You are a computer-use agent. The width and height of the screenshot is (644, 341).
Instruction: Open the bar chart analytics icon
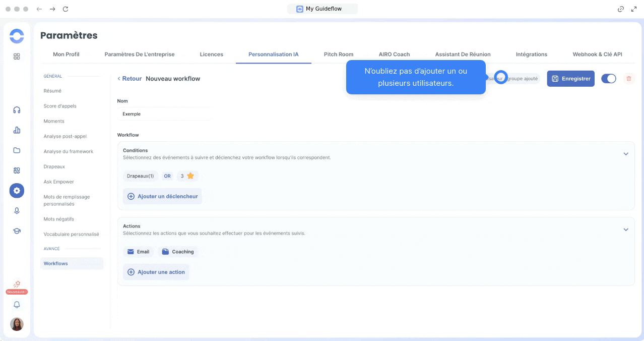pos(17,130)
